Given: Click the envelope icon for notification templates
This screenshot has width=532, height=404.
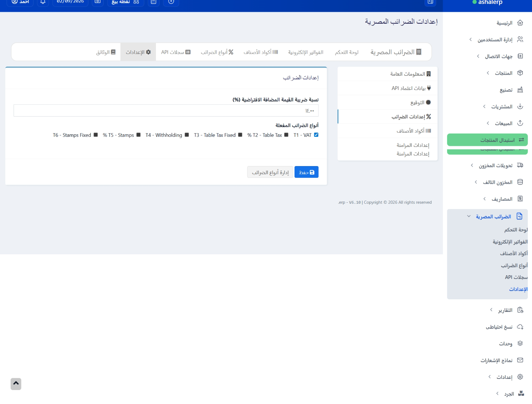Looking at the screenshot, I should (x=520, y=360).
